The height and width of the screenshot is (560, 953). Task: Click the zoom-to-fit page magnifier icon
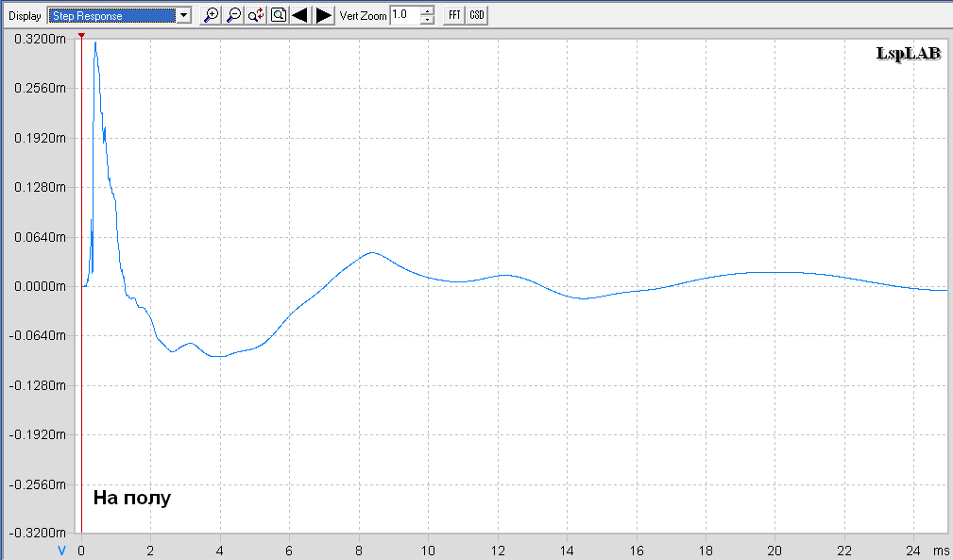279,15
